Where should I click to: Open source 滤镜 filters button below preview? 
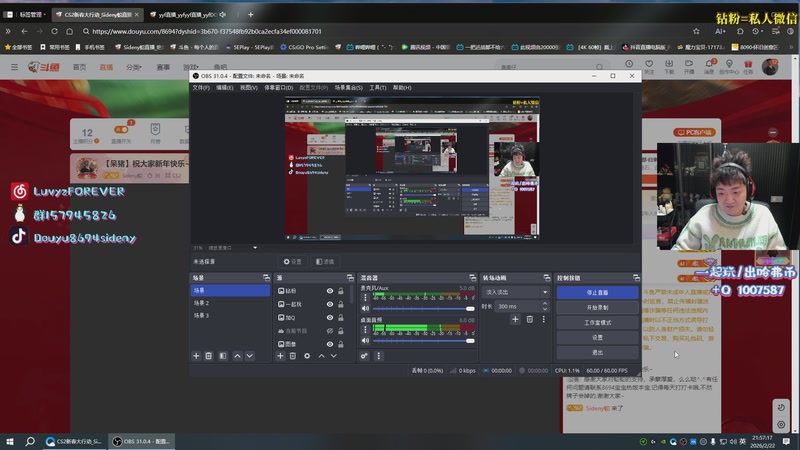click(x=325, y=262)
